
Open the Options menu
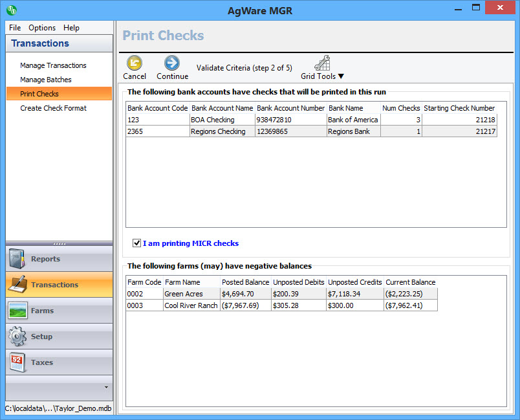(42, 28)
